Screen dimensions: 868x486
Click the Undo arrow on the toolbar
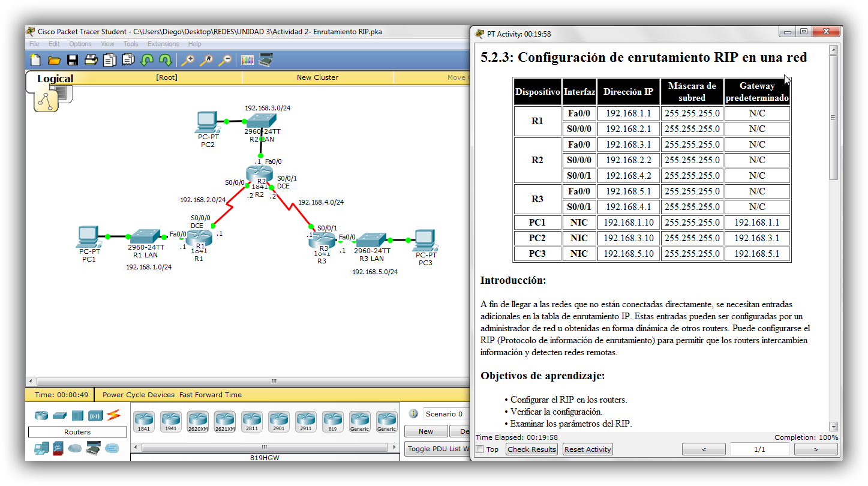148,59
